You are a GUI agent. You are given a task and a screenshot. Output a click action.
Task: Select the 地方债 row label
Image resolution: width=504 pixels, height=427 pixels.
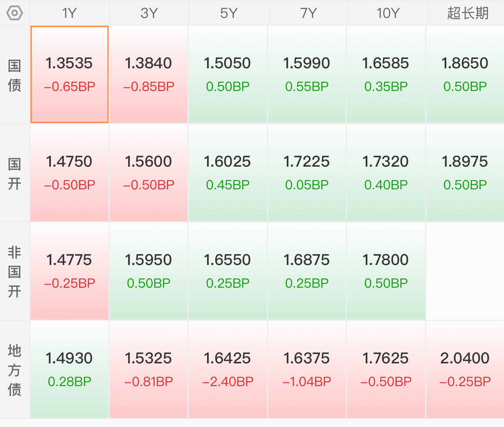tap(14, 370)
